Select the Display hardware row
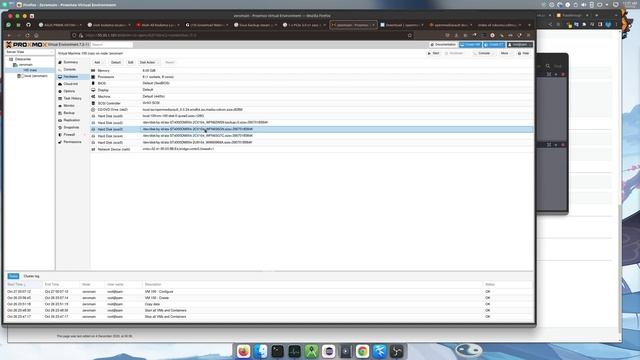 click(x=312, y=90)
